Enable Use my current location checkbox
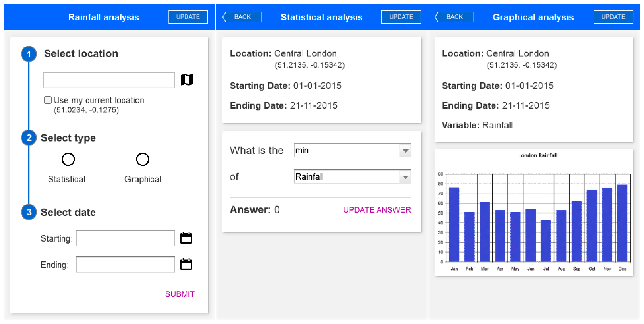This screenshot has width=644, height=324. point(48,100)
